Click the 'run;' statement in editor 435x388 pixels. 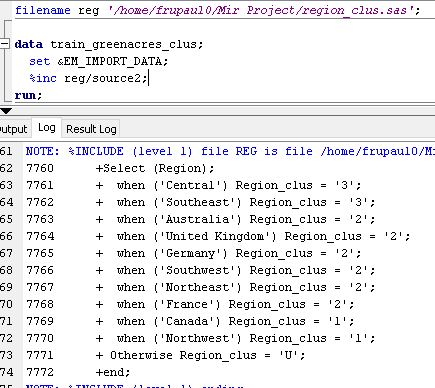[28, 96]
